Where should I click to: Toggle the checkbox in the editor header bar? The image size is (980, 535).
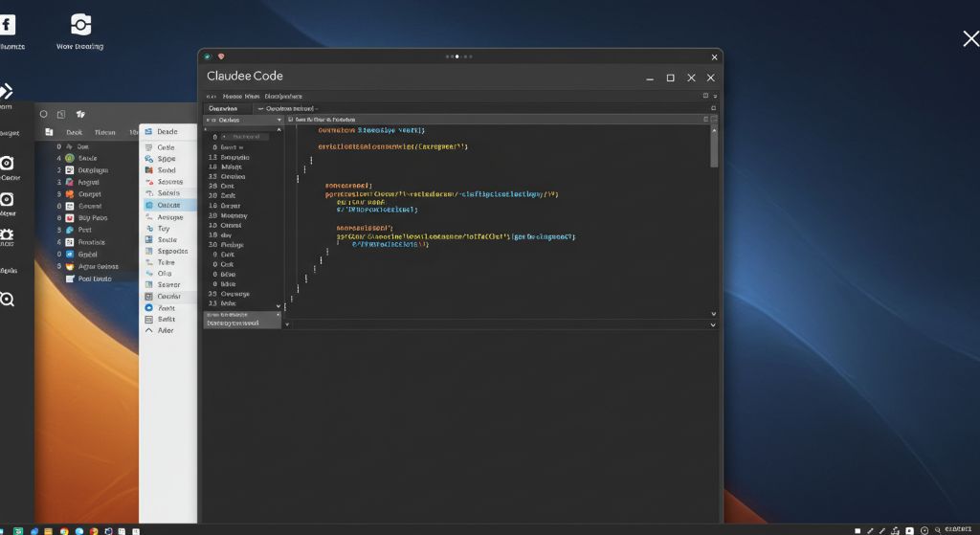(x=290, y=119)
